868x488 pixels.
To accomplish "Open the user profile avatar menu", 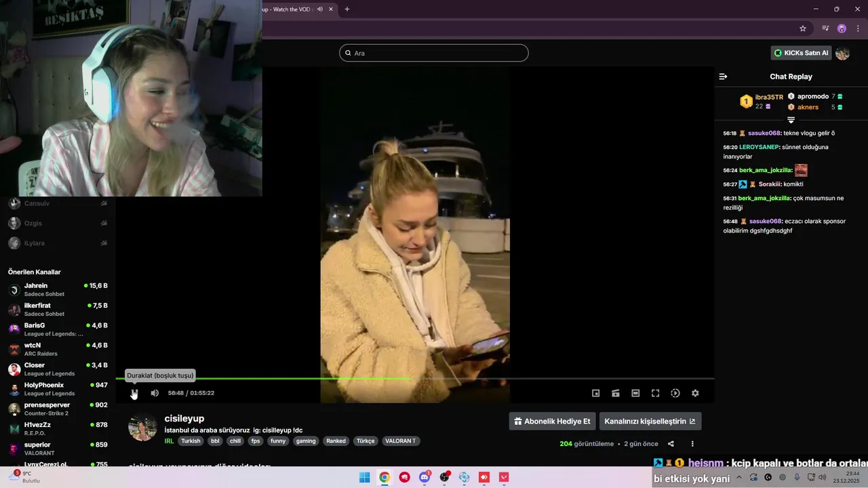I will click(x=843, y=53).
